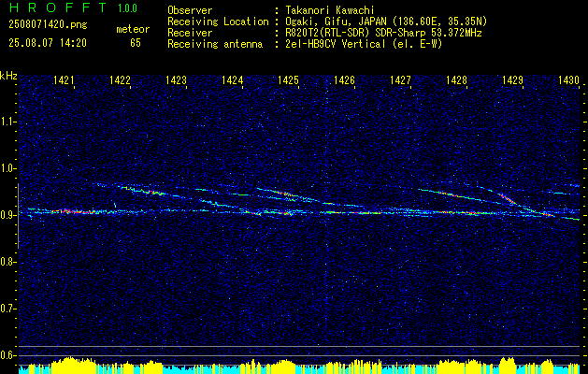Click the Receiving Location label

218,22
